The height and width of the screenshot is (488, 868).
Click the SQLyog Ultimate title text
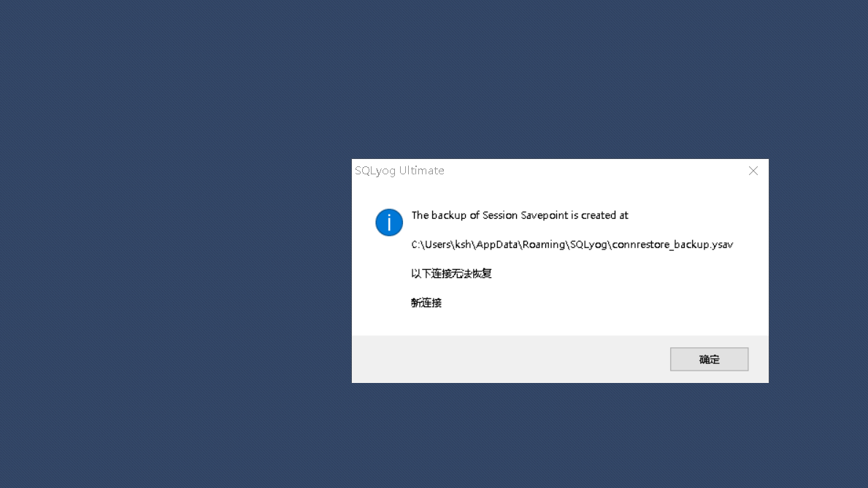399,171
